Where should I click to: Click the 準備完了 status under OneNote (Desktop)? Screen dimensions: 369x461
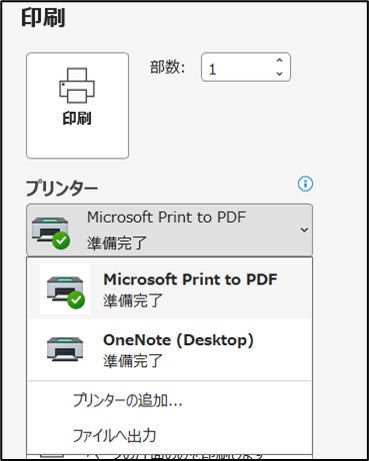[133, 361]
